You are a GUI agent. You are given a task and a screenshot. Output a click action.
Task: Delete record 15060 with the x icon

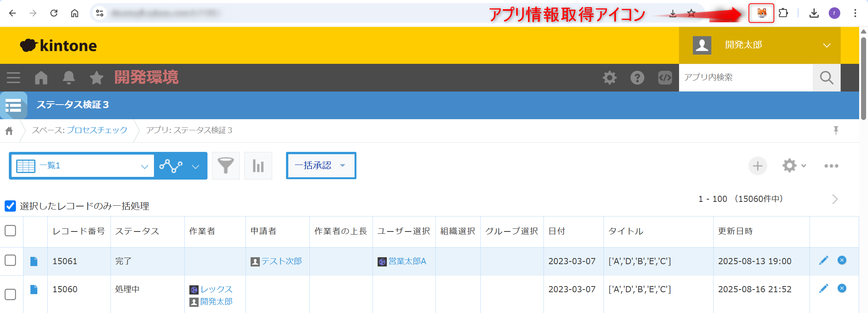tap(842, 288)
